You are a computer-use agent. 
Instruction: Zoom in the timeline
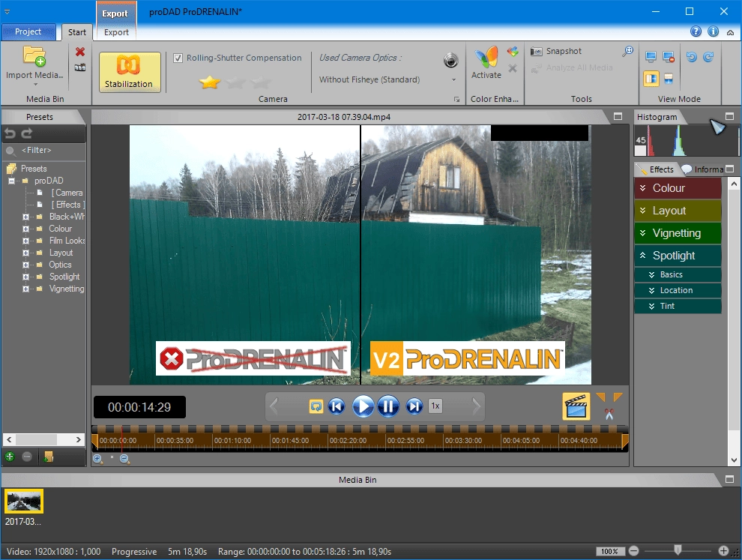(x=97, y=459)
